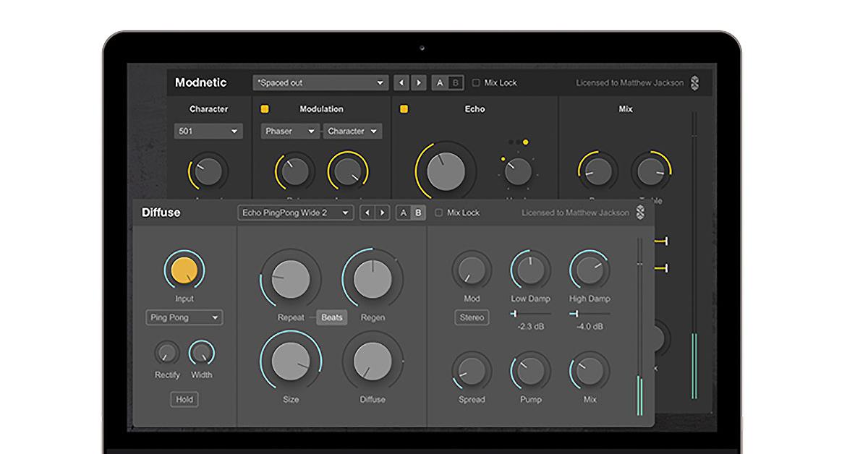This screenshot has height=454, width=868.
Task: Enable Mix Lock in the Modnetic header
Action: 475,82
